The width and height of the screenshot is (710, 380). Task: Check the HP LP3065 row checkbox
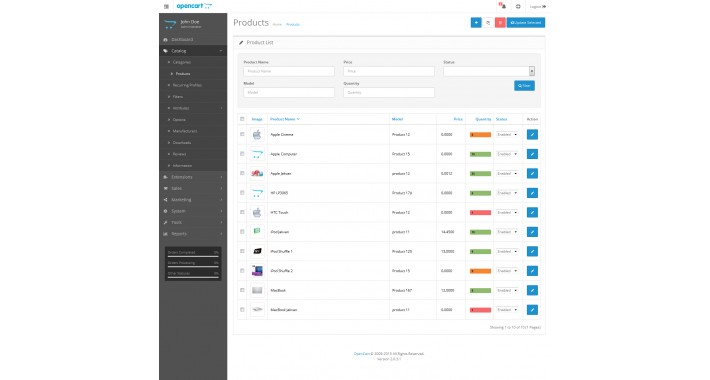coord(242,193)
